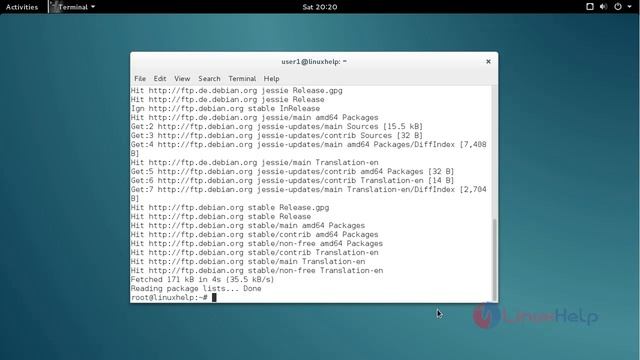Click the volume speaker icon
Screen dimensions: 640x360
[x=603, y=7]
